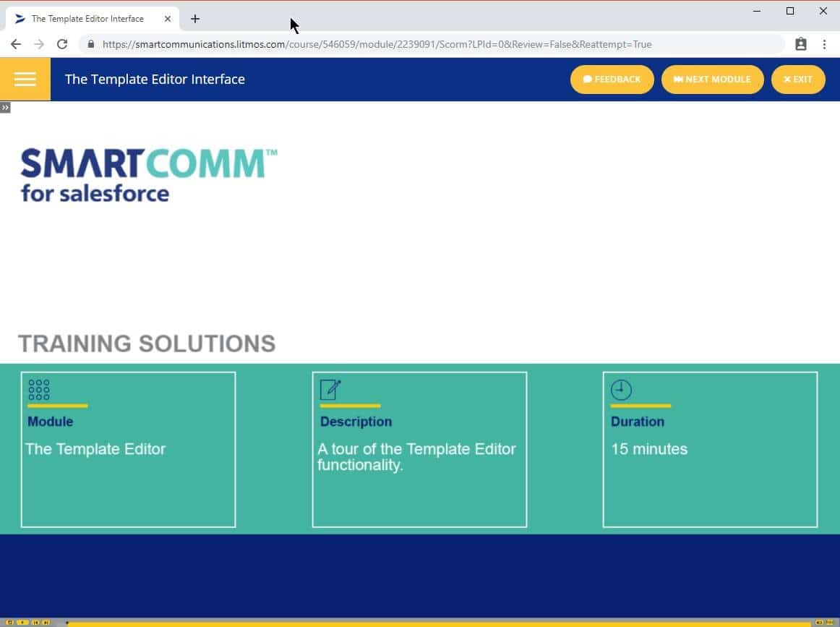Click the "TRAINING SOLUTIONS" heading
The height and width of the screenshot is (627, 840).
[147, 344]
